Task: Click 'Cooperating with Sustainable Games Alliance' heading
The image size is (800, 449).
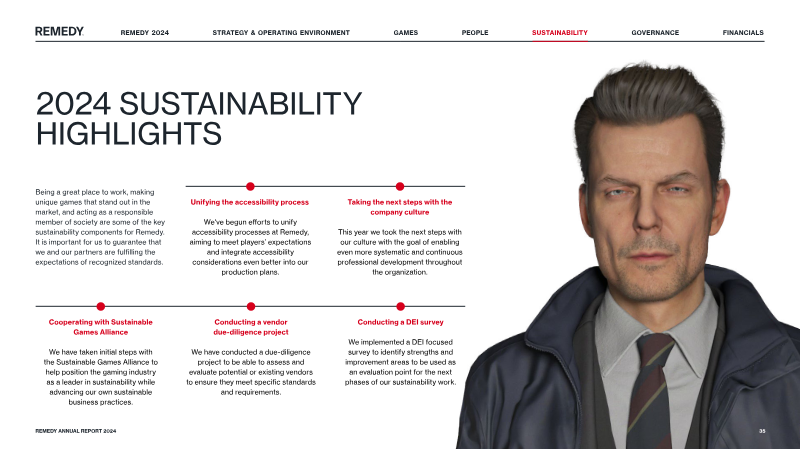Action: click(100, 327)
